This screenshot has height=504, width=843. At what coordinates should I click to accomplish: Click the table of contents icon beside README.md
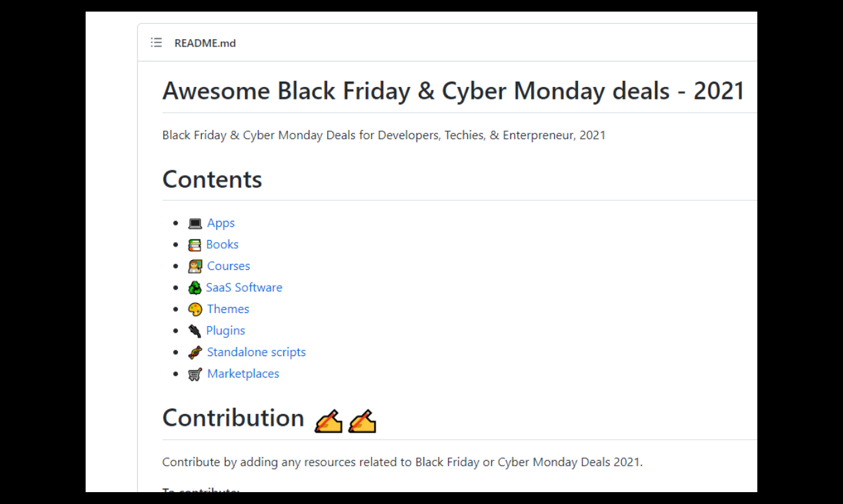coord(156,42)
